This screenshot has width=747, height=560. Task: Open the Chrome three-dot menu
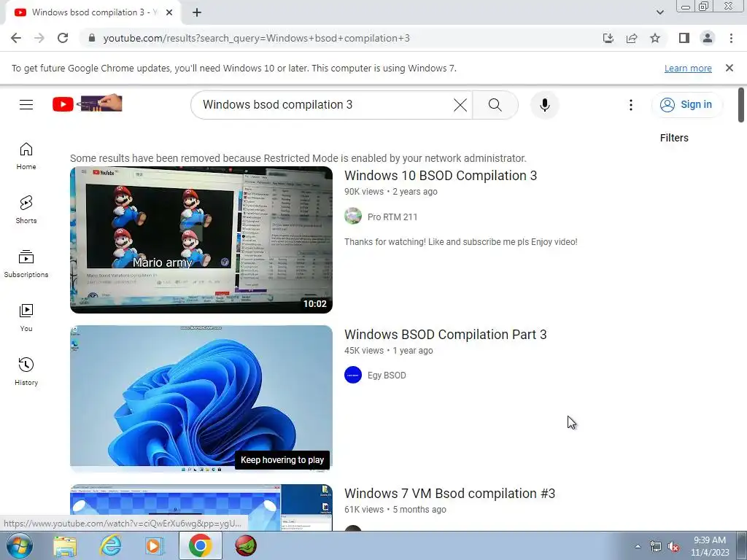tap(731, 38)
